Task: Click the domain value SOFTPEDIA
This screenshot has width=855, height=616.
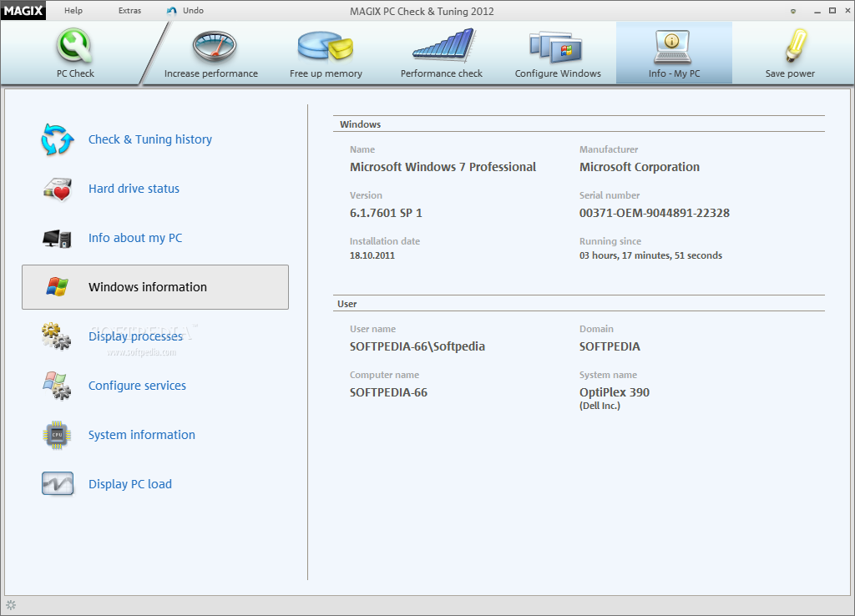Action: click(x=610, y=346)
